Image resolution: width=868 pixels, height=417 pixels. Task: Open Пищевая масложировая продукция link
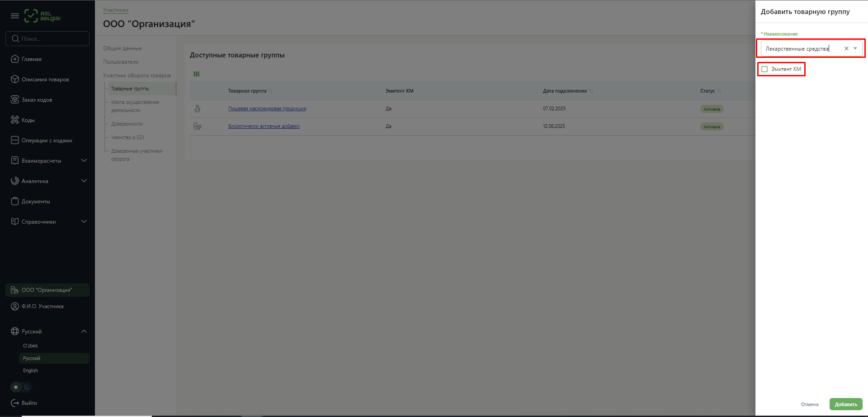[267, 109]
